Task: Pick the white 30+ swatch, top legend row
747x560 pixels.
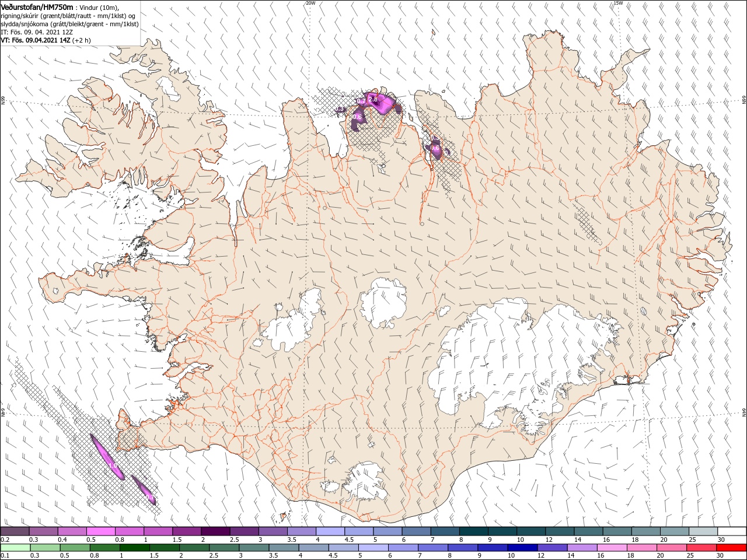Action: [732, 531]
